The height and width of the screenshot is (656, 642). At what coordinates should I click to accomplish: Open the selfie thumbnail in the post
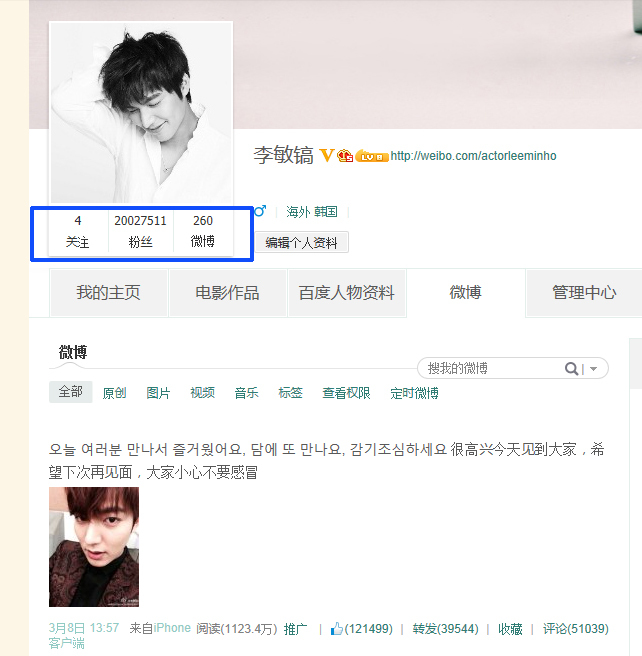point(94,547)
